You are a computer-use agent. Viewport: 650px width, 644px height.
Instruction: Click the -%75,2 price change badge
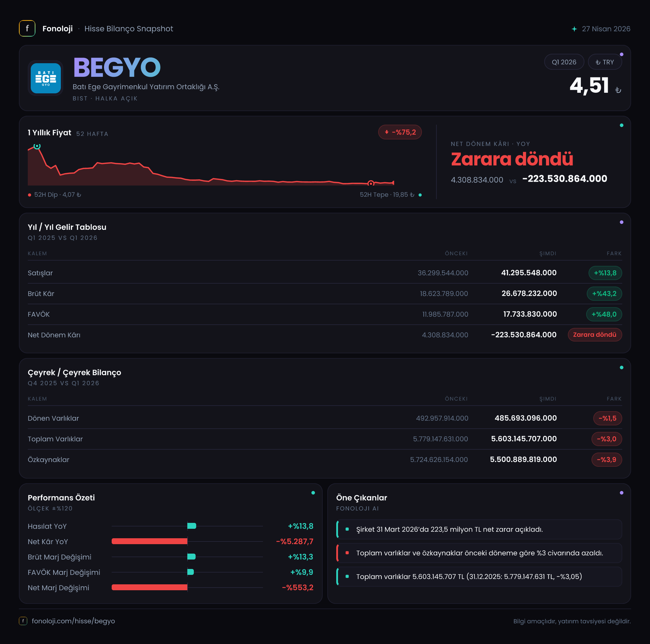click(400, 132)
